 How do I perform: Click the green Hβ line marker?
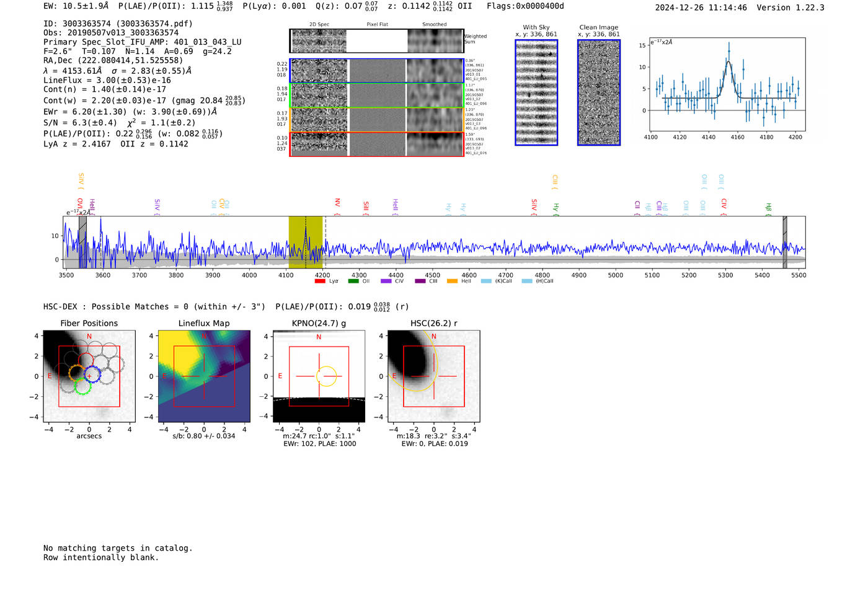(x=768, y=209)
